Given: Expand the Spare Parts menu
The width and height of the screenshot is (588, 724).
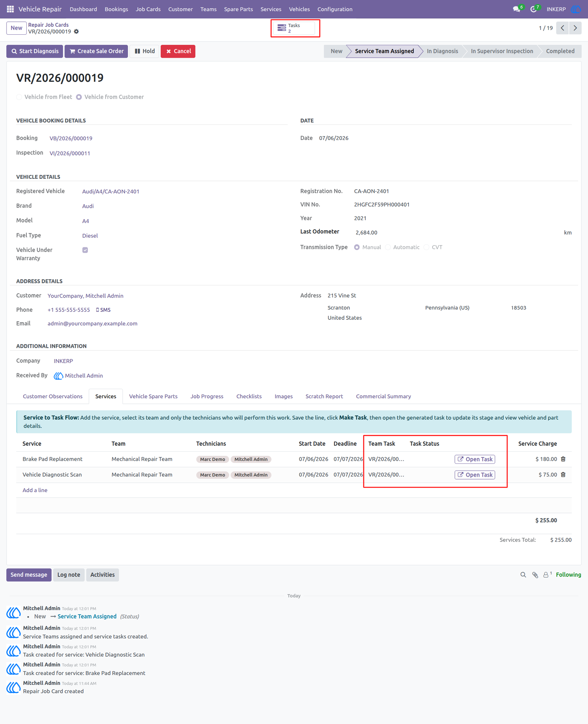Looking at the screenshot, I should coord(238,9).
